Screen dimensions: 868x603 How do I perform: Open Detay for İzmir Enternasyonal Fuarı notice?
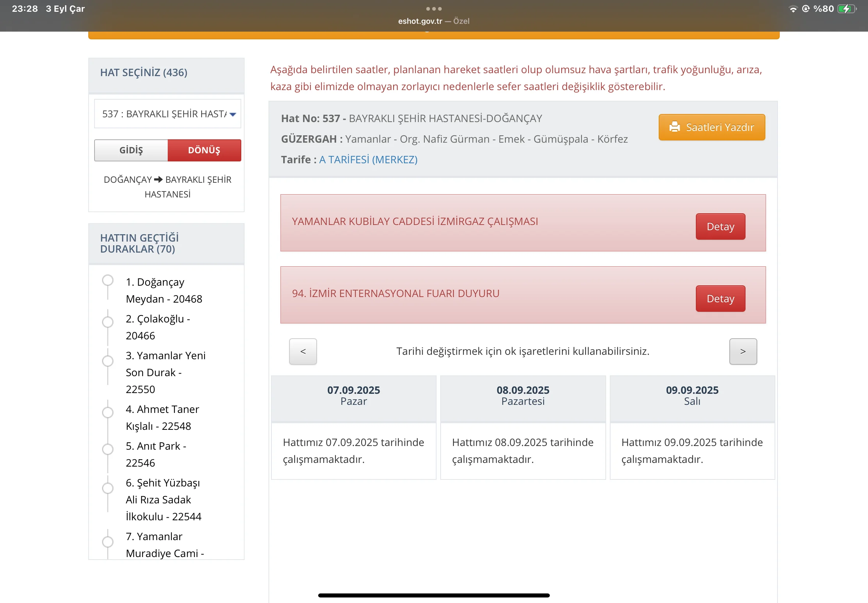coord(720,299)
